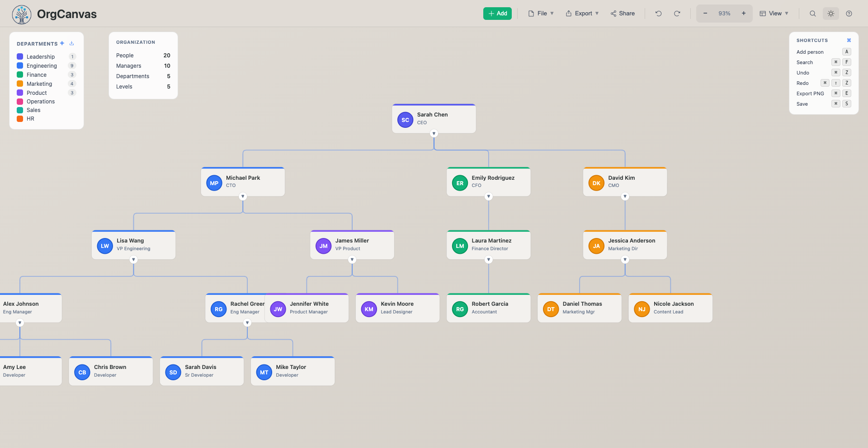
Task: Select the Sarah Chen CEO card
Action: [434, 118]
